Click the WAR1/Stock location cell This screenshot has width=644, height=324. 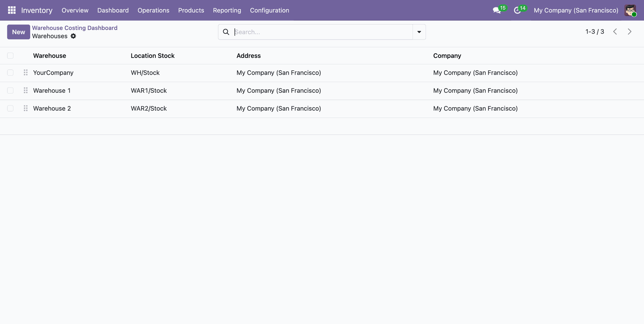[x=149, y=90]
